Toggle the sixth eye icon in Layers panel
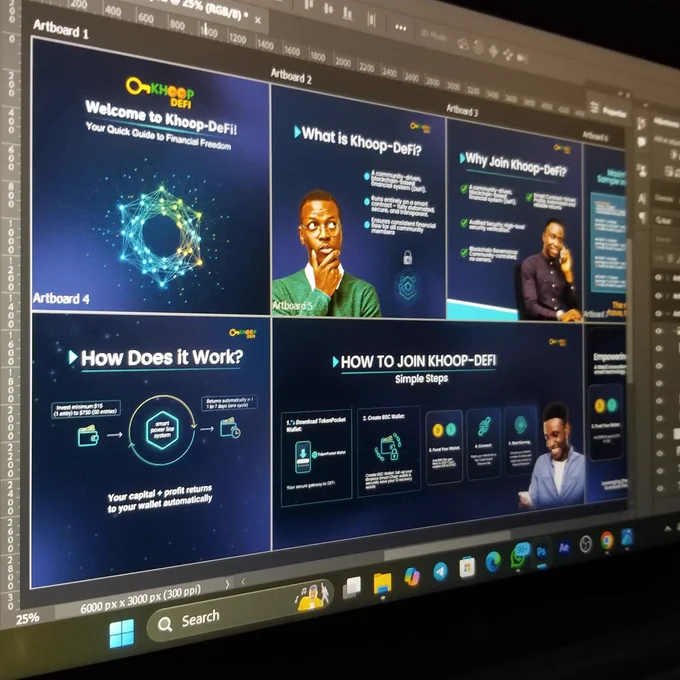 tap(659, 366)
